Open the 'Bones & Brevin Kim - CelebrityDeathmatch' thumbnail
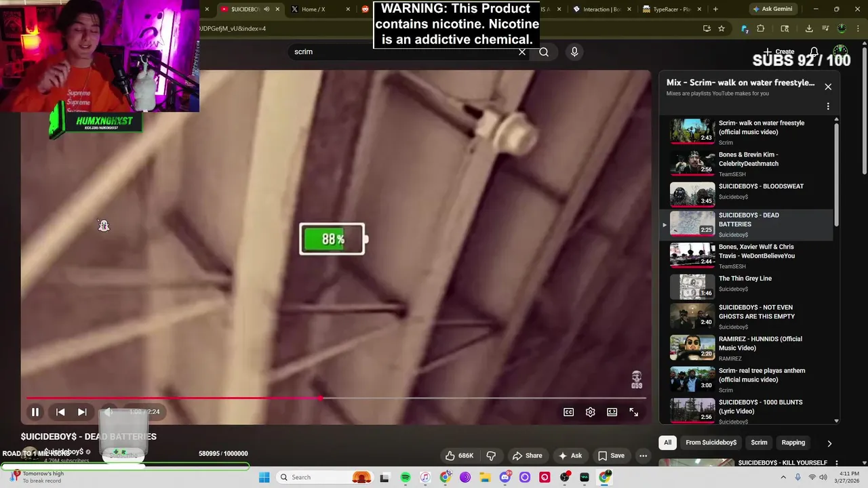The height and width of the screenshot is (488, 868). tap(692, 163)
